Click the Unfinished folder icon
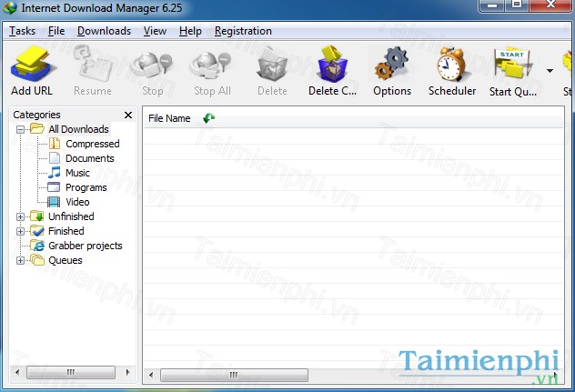The width and height of the screenshot is (575, 392). 37,216
